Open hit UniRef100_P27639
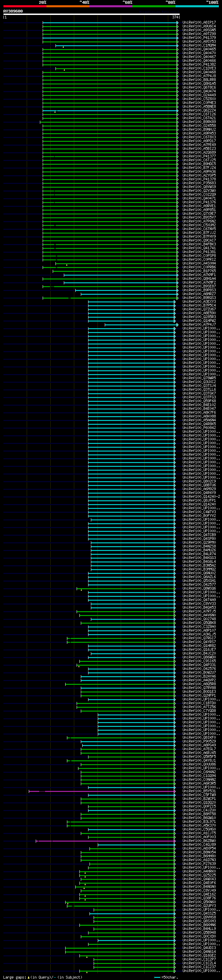The image size is (222, 980). click(x=199, y=864)
